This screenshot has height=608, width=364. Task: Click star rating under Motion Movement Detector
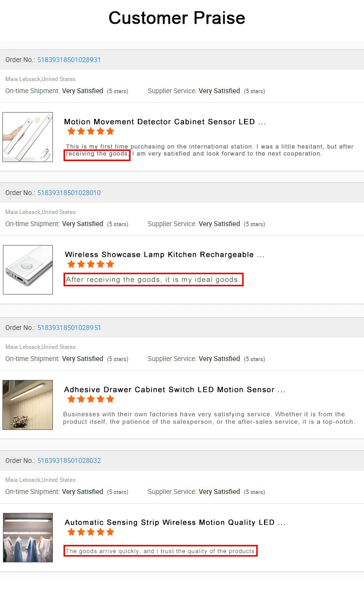(x=91, y=131)
